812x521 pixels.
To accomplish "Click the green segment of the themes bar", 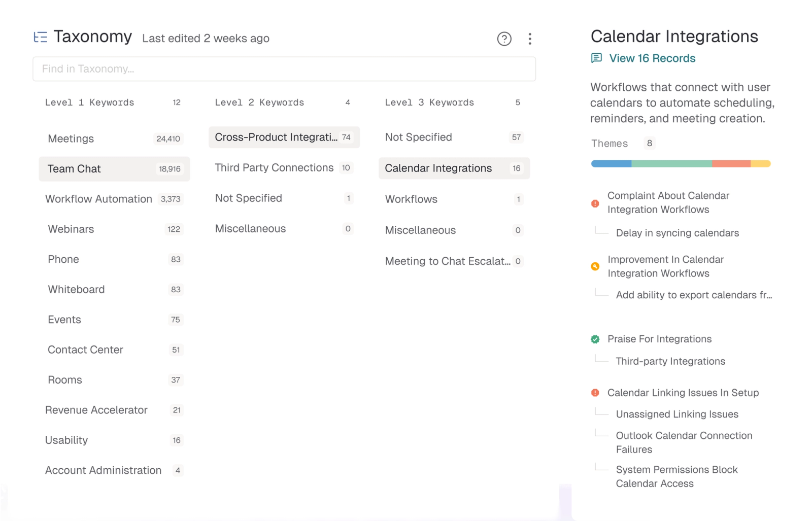I will coord(671,164).
